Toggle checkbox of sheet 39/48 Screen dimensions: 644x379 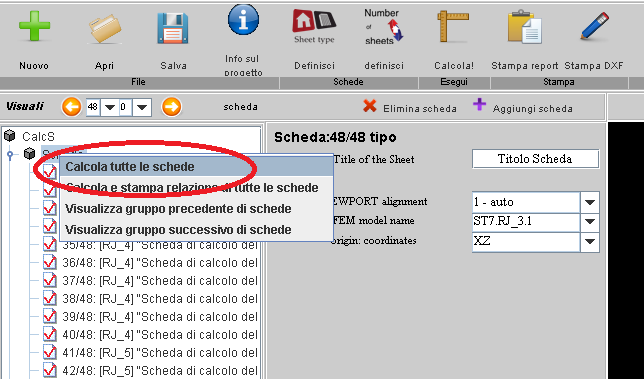click(x=50, y=316)
